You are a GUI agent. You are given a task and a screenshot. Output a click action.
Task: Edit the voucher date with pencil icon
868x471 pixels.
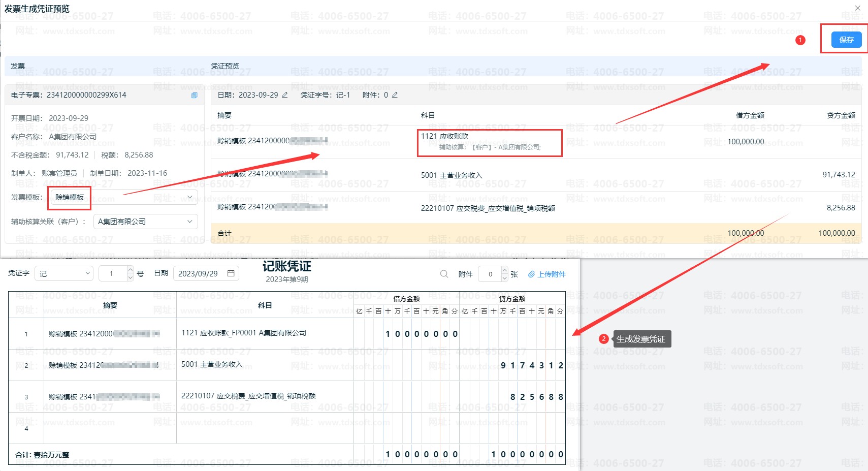(x=285, y=95)
